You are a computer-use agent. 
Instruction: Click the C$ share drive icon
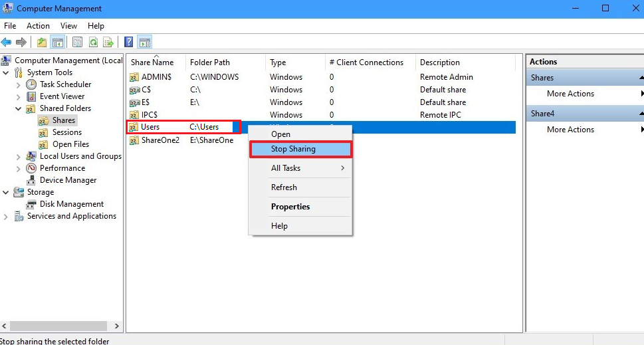click(134, 90)
